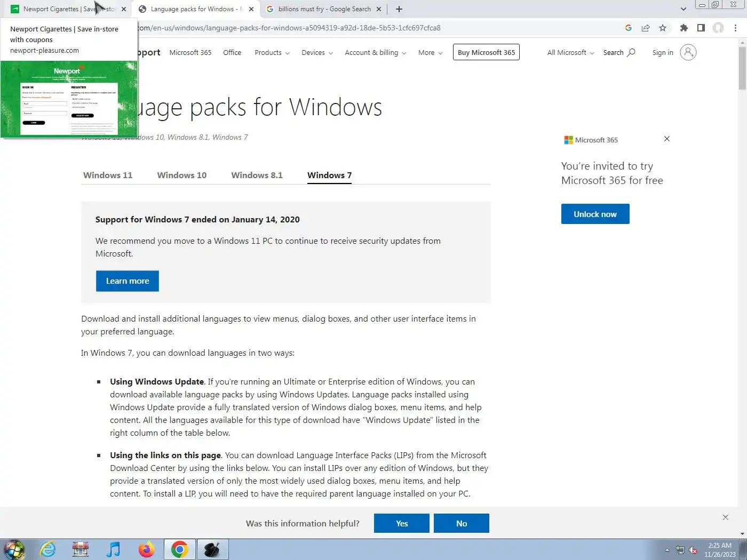The image size is (747, 560).
Task: Expand the All Microsoft dropdown
Action: pyautogui.click(x=570, y=52)
